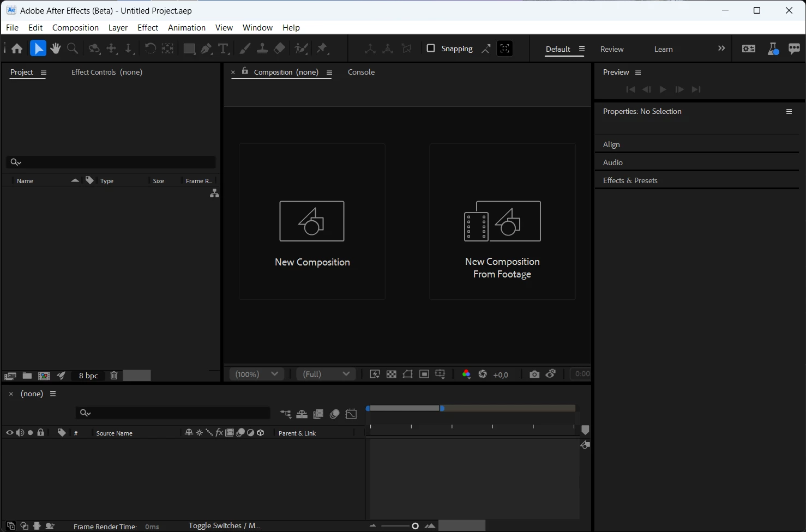The height and width of the screenshot is (532, 806).
Task: Switch to the Review workspace
Action: coord(612,49)
